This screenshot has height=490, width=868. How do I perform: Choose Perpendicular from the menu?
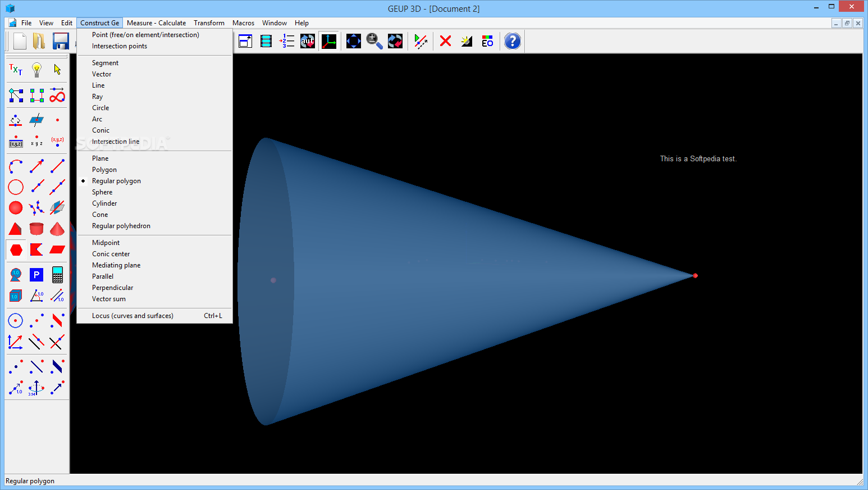click(x=154, y=288)
